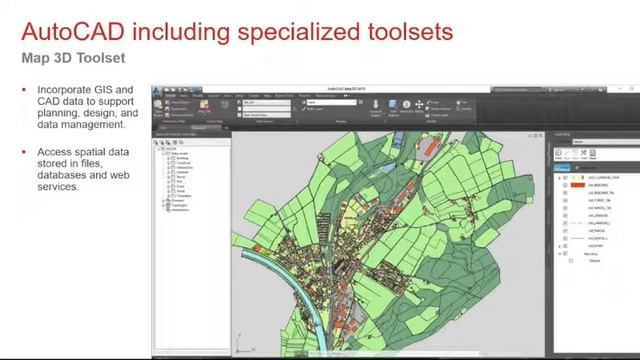Image resolution: width=640 pixels, height=360 pixels.
Task: Click the pencil icon beside the move tool
Action: pos(429,102)
